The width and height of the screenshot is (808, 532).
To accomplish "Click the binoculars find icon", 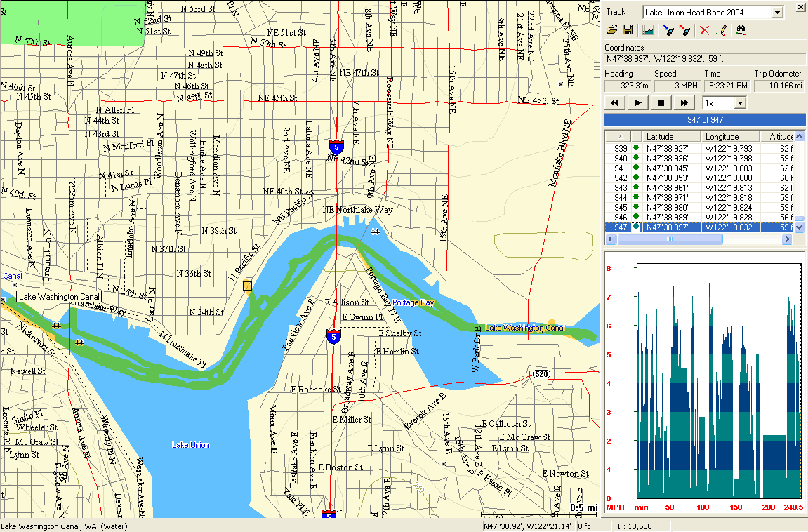I will coord(741,30).
